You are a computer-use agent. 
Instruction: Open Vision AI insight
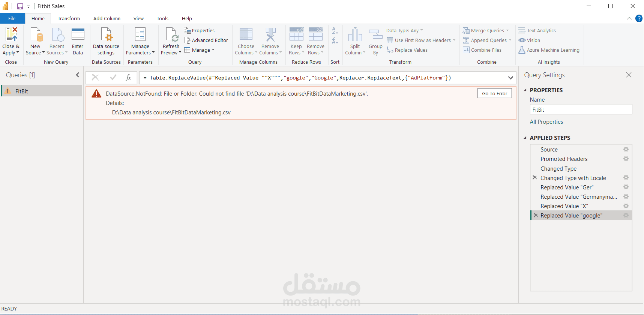tap(529, 40)
